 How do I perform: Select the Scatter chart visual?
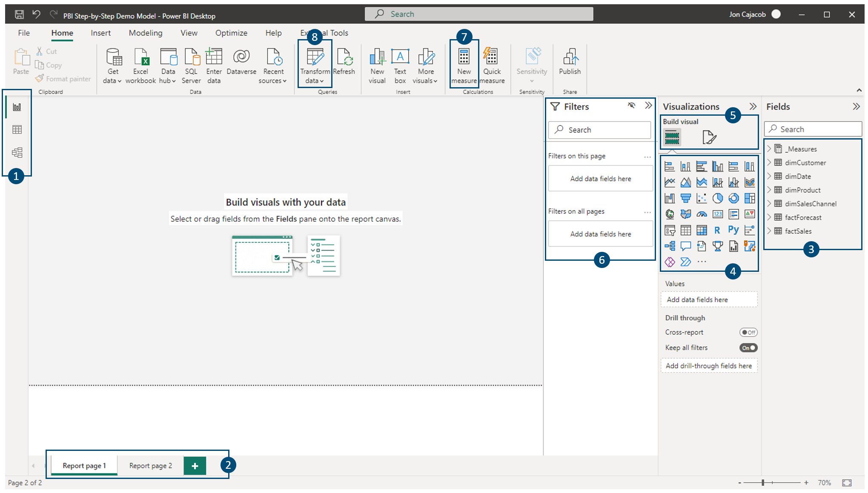coord(702,198)
